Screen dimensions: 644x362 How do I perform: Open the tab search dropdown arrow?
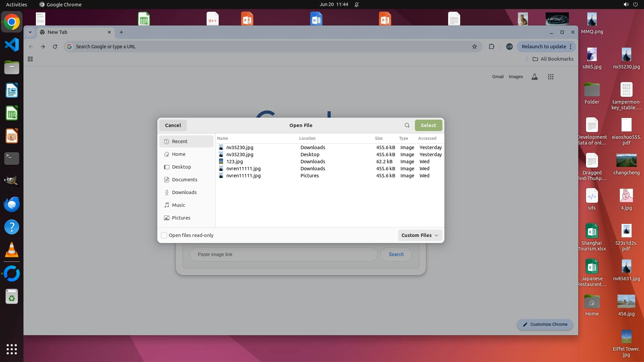pos(30,32)
